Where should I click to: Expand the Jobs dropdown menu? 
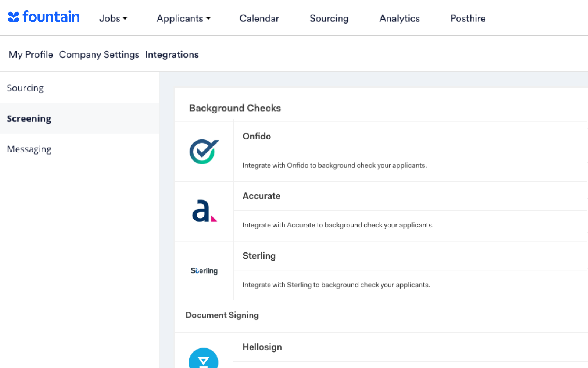113,18
